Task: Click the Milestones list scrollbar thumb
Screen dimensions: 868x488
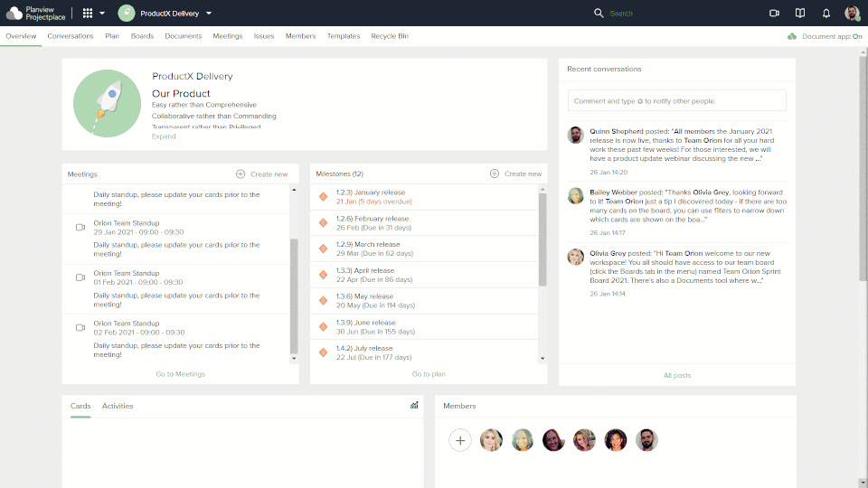Action: [542, 239]
